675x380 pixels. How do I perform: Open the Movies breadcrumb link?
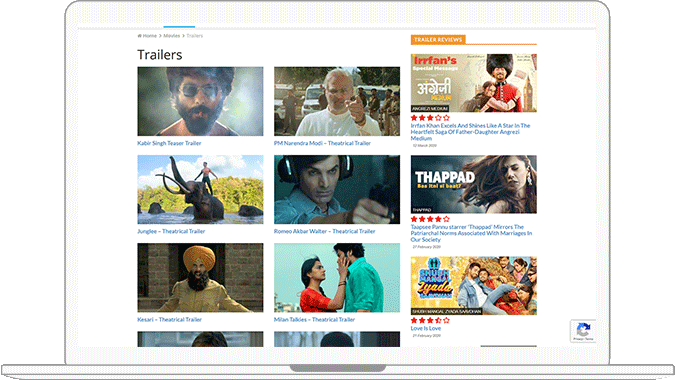tap(172, 36)
